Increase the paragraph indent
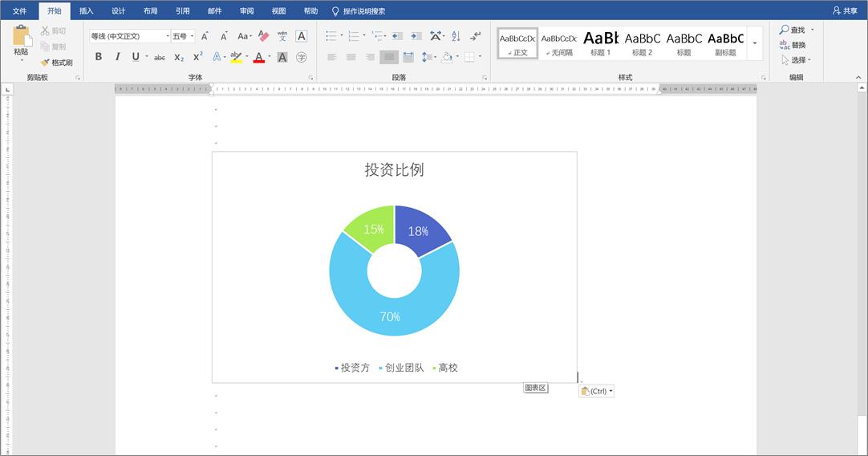 point(416,36)
